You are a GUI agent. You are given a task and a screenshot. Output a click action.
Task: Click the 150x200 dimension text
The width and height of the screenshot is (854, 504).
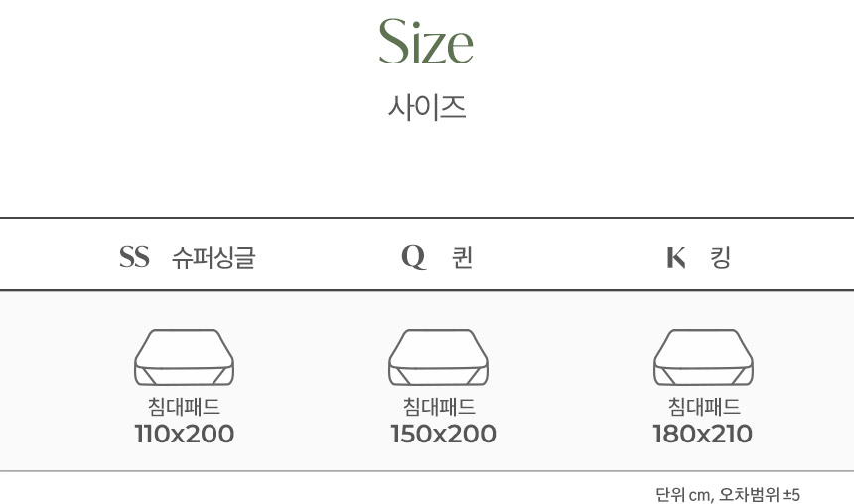(x=443, y=434)
